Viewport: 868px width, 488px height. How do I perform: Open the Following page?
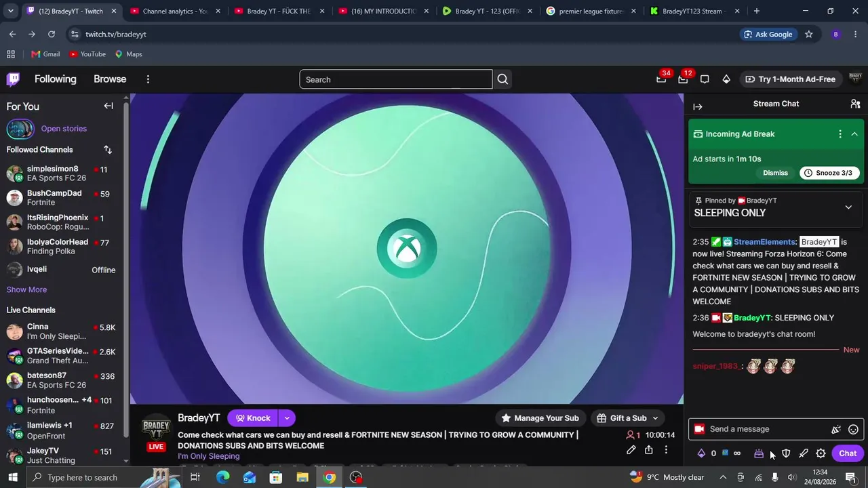pos(56,79)
